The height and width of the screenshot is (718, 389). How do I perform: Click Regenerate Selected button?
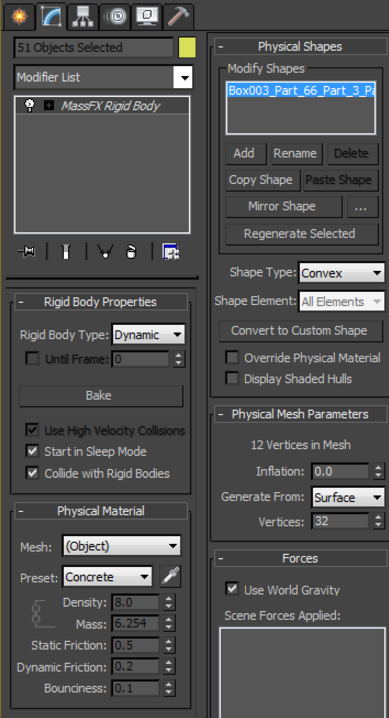(301, 234)
